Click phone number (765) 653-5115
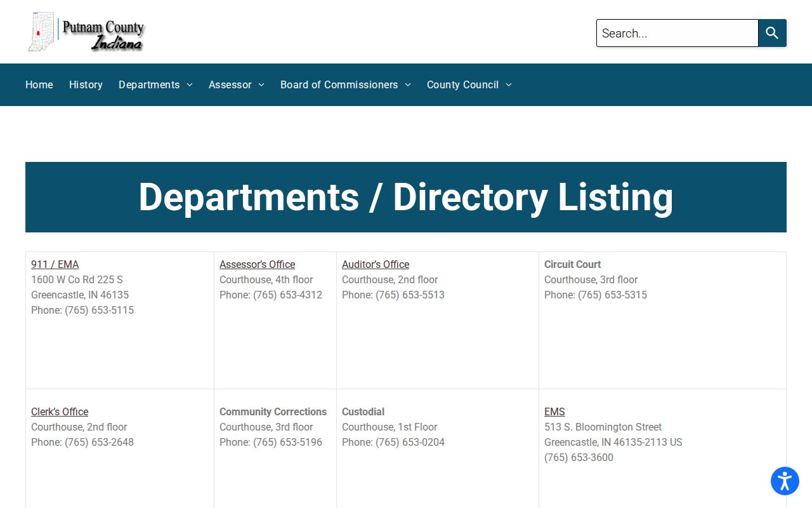Screen dimensions: 812x508 tap(99, 310)
